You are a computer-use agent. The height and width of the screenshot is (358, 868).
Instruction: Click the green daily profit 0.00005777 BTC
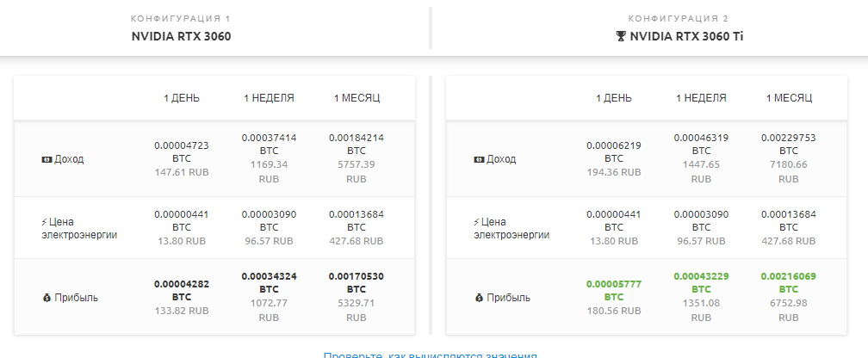(614, 291)
